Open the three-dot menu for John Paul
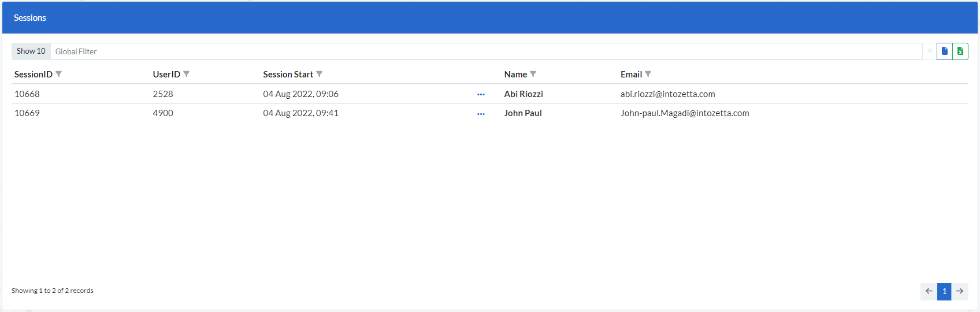The image size is (980, 312). click(x=481, y=114)
